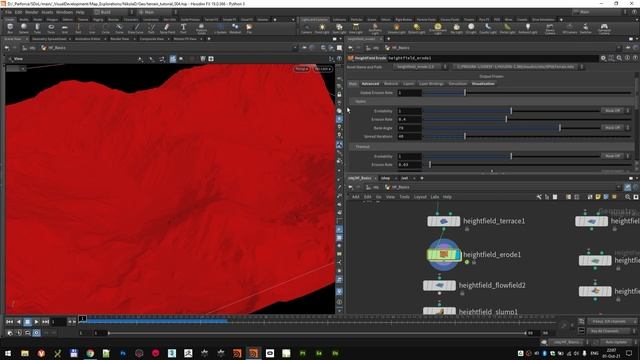The width and height of the screenshot is (640, 360).
Task: Open the Persp camera dropdown in viewport
Action: pyautogui.click(x=302, y=69)
